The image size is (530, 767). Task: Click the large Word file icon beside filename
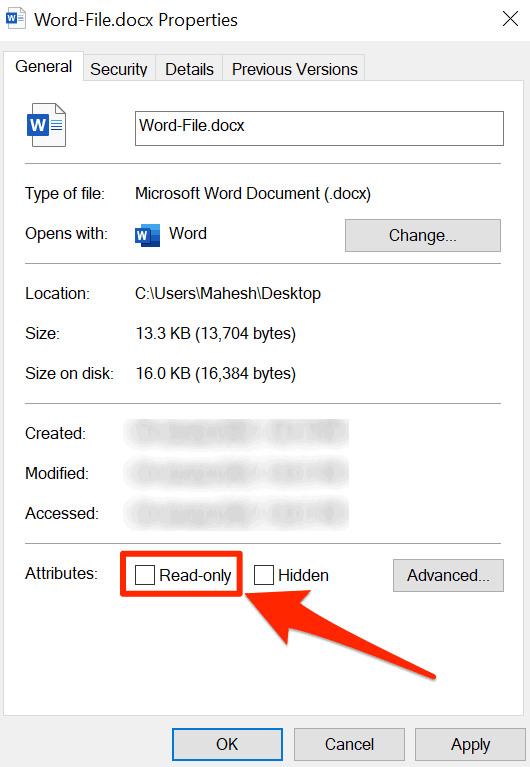point(46,125)
